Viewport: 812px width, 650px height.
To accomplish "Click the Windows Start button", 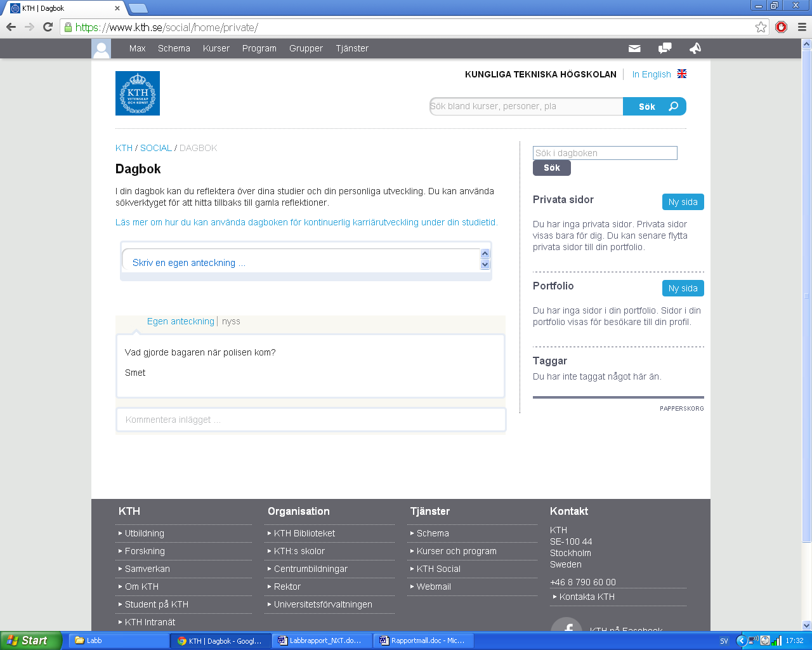I will pyautogui.click(x=31, y=640).
